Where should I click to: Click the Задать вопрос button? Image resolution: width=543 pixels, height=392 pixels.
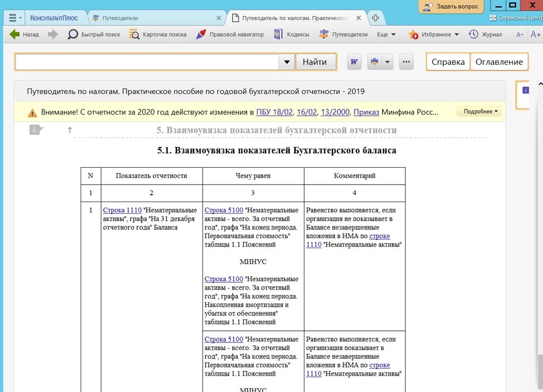pos(451,6)
